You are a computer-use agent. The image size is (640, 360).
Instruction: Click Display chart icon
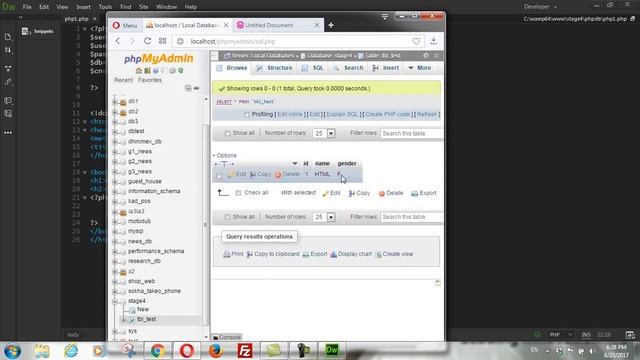click(x=333, y=254)
